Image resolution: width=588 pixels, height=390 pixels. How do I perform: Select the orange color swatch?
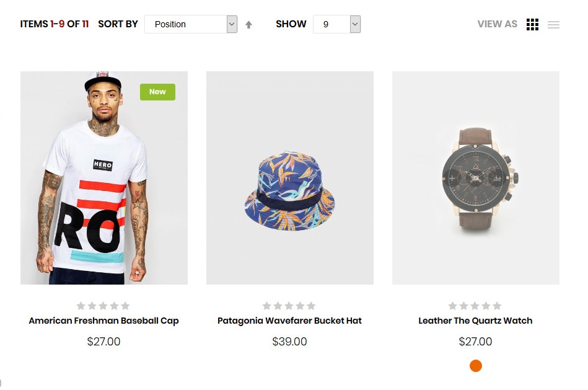click(476, 366)
